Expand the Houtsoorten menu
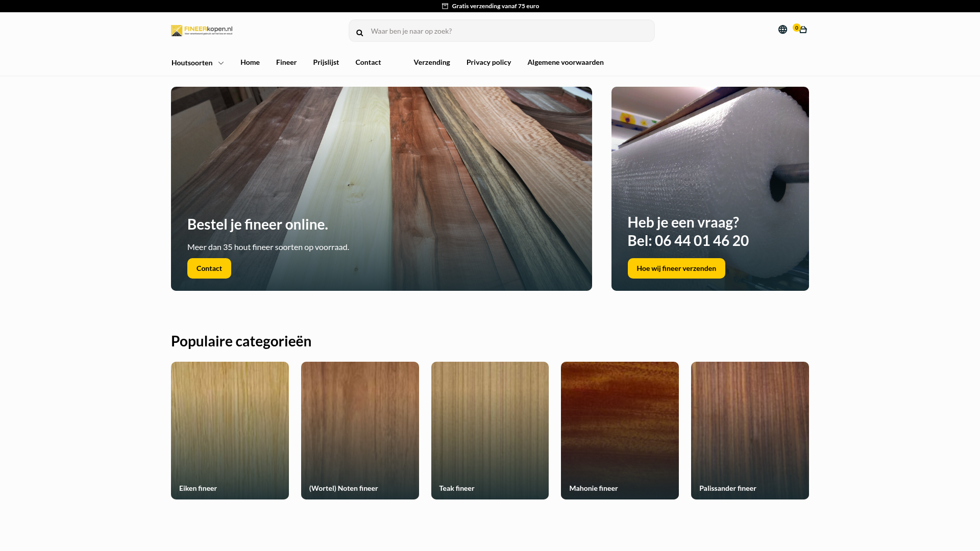Image resolution: width=980 pixels, height=551 pixels. pyautogui.click(x=198, y=63)
